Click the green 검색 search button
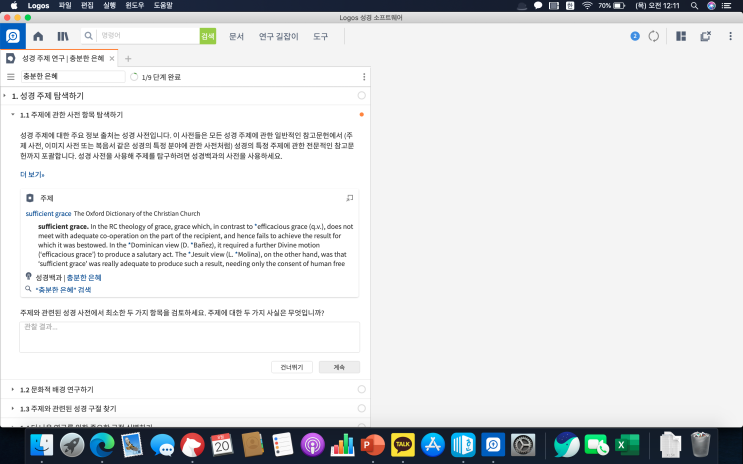Screen dimensions: 743x464 [x=208, y=36]
